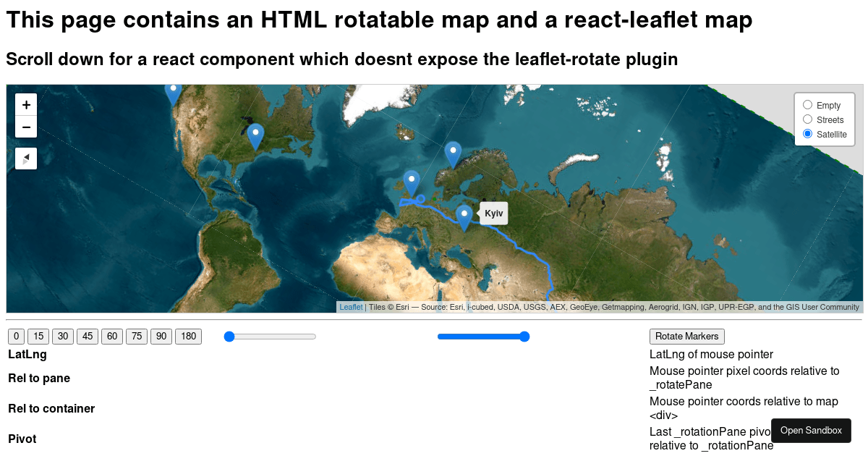
Task: Switch to the Streets base layer
Action: click(807, 119)
